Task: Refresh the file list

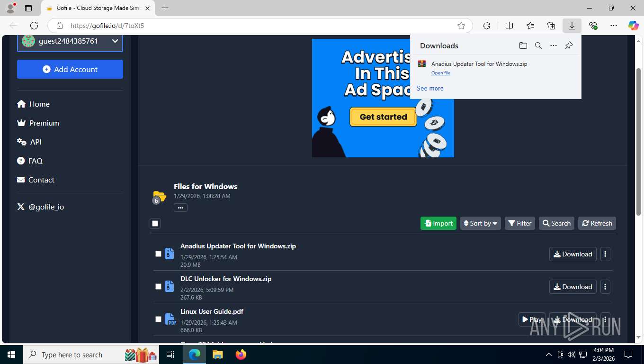Action: tap(597, 223)
